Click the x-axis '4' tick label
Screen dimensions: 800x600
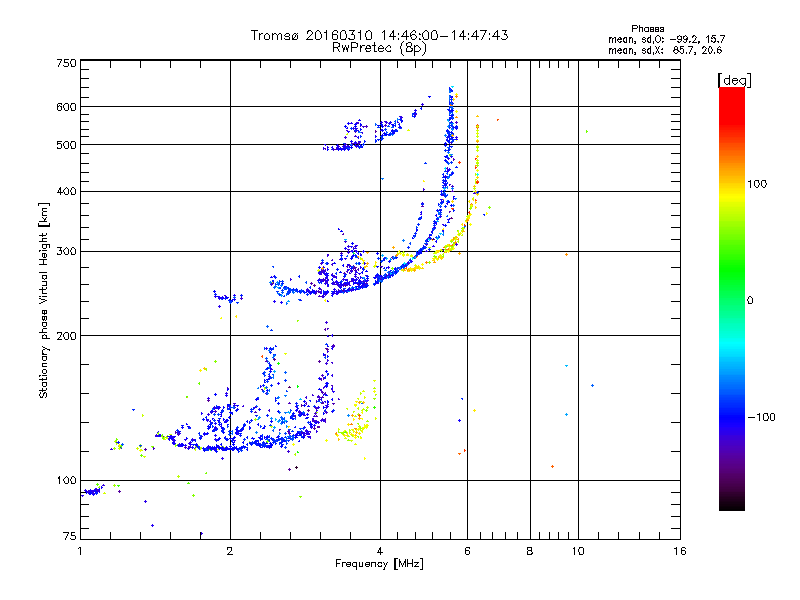(x=380, y=551)
